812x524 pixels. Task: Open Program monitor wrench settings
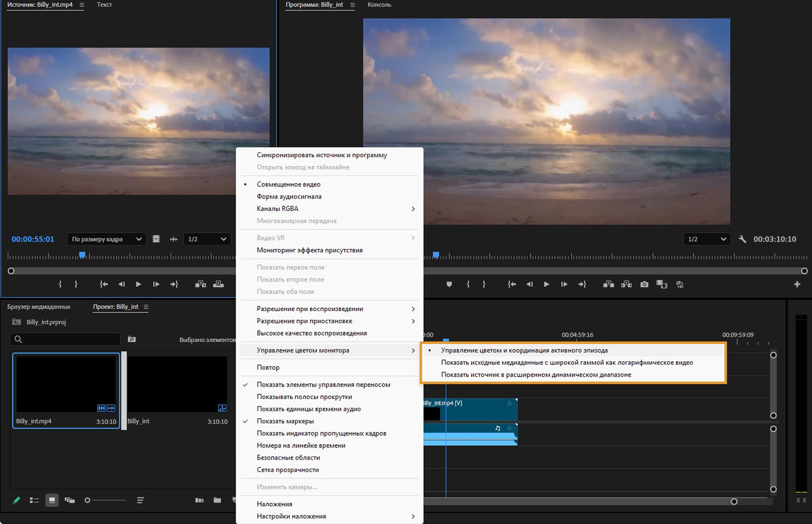click(742, 239)
